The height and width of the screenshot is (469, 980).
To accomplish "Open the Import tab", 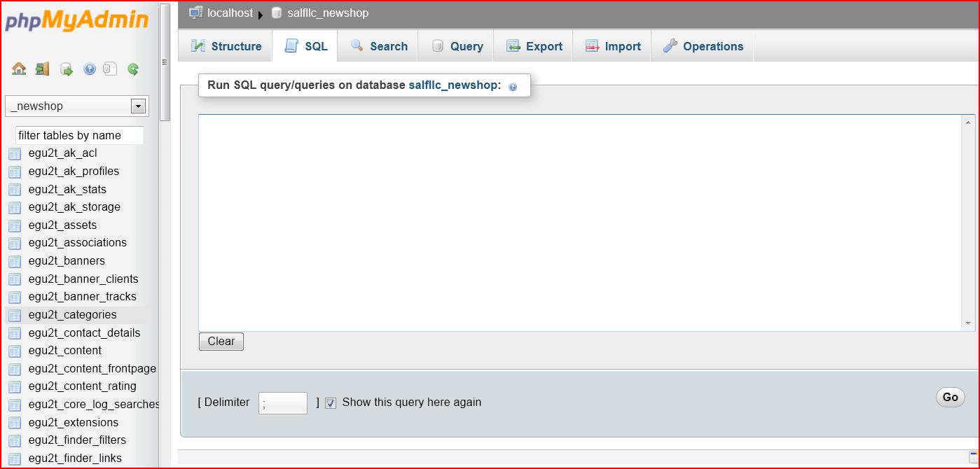I will point(612,46).
